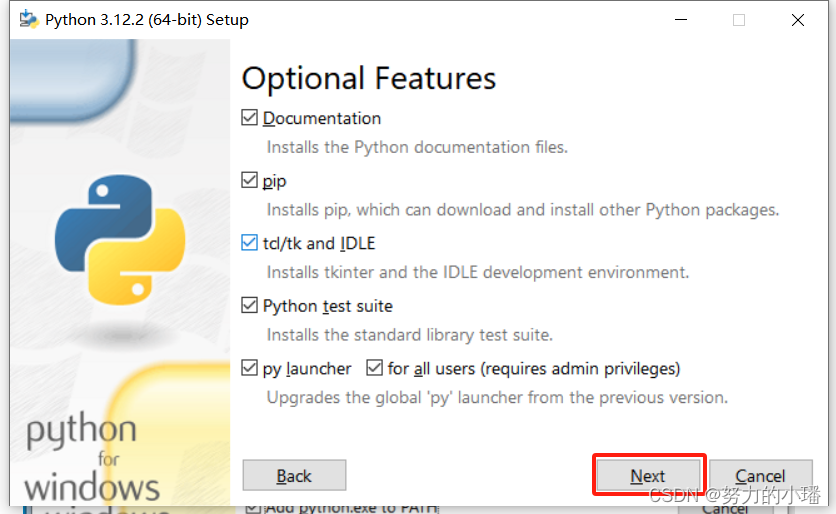The width and height of the screenshot is (836, 514).
Task: Uncheck Python test suite option
Action: tap(249, 305)
